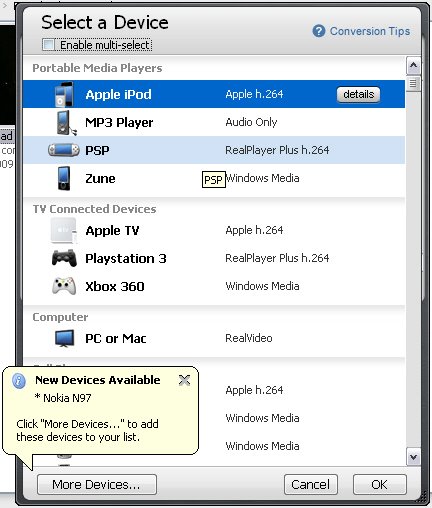Viewport: 432px width, 508px height.
Task: Click the device list scrollbar thumb
Action: [413, 84]
